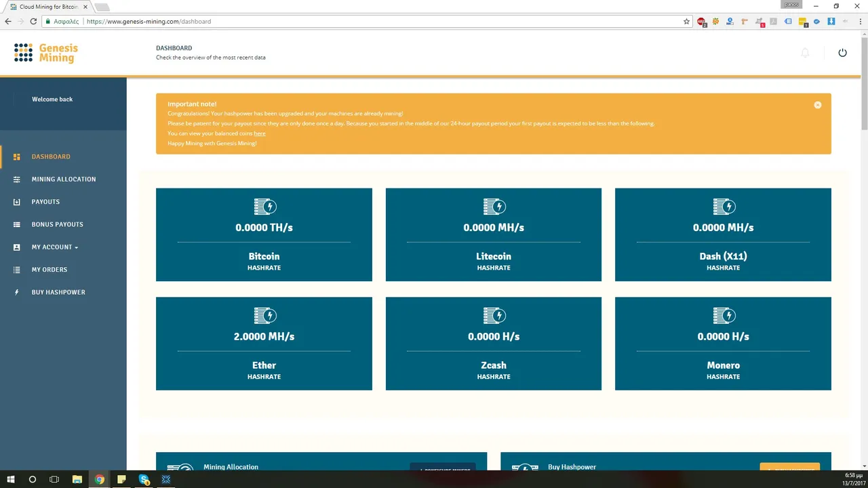Open Task View in the taskbar
Screen dimensions: 868x488
pyautogui.click(x=54, y=479)
